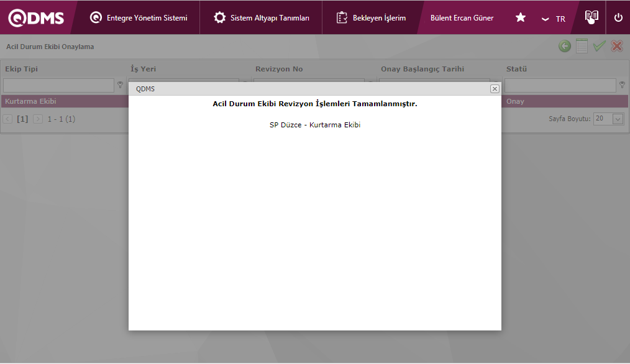Go to previous page arrow
This screenshot has height=364, width=630.
[x=7, y=119]
